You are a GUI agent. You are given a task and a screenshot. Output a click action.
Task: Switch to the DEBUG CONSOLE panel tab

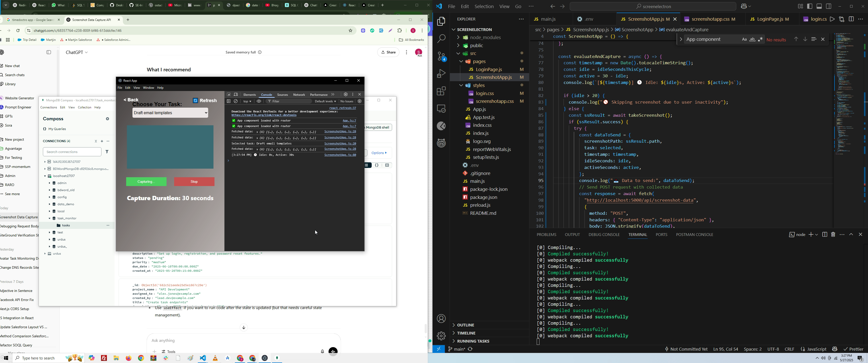click(604, 235)
